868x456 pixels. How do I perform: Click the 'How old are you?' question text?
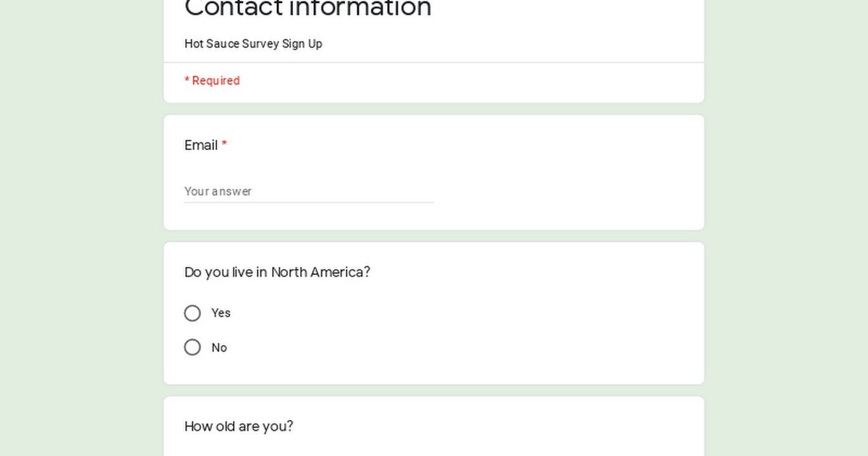pyautogui.click(x=239, y=426)
